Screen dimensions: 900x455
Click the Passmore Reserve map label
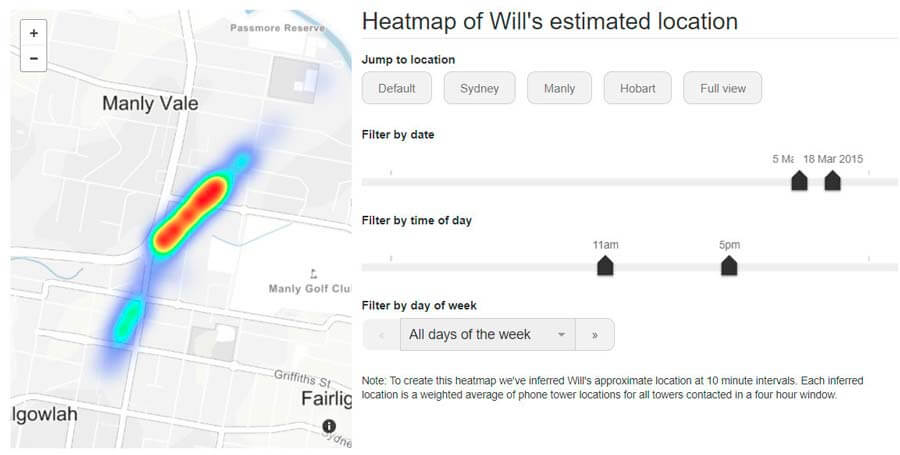coord(277,28)
